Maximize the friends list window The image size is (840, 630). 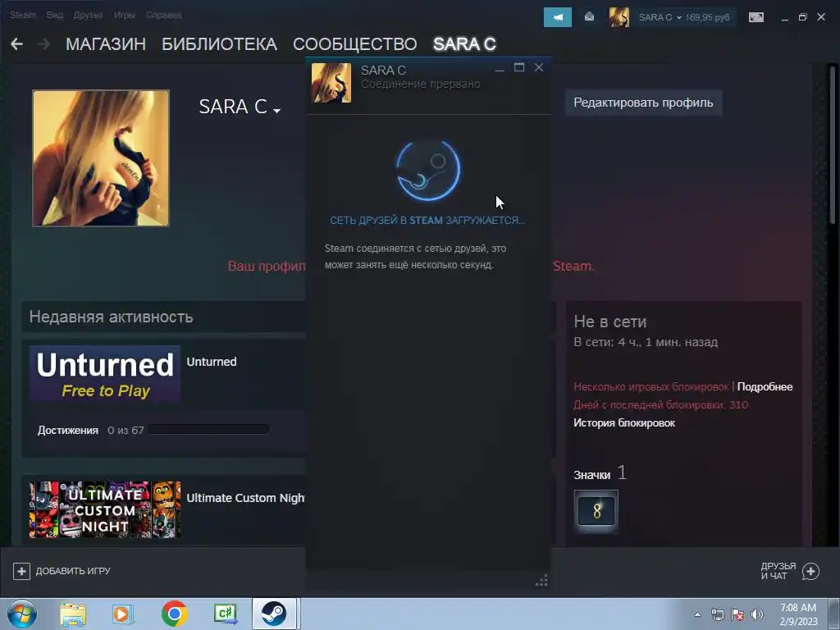tap(519, 67)
